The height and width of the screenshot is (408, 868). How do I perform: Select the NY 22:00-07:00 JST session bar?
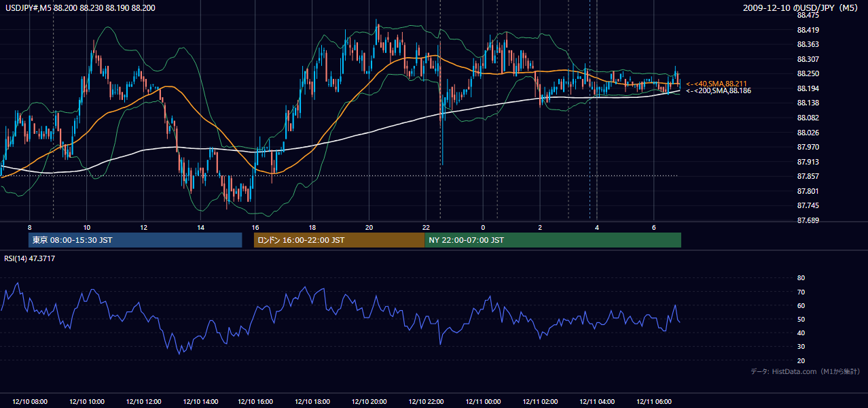pyautogui.click(x=553, y=240)
